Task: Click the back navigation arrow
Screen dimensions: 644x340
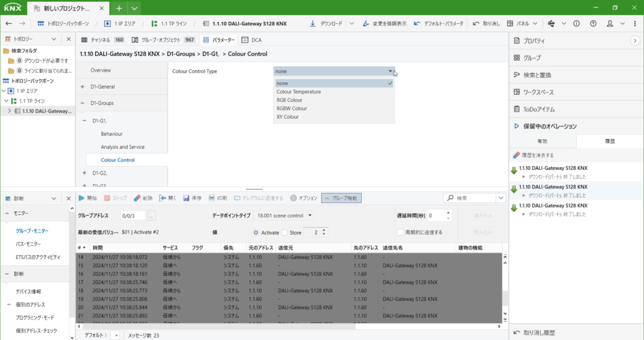Action: click(x=9, y=24)
